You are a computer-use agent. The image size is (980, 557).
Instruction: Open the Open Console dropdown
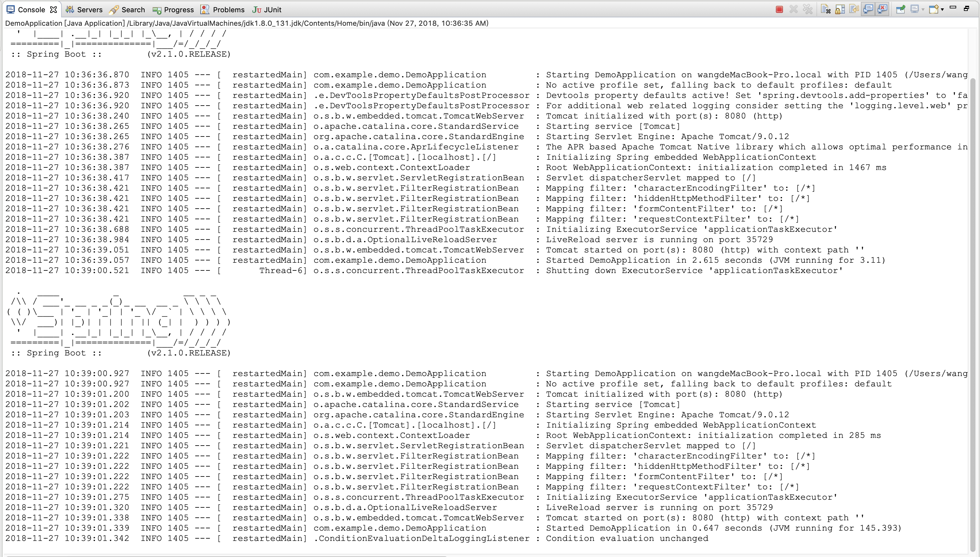(x=943, y=10)
